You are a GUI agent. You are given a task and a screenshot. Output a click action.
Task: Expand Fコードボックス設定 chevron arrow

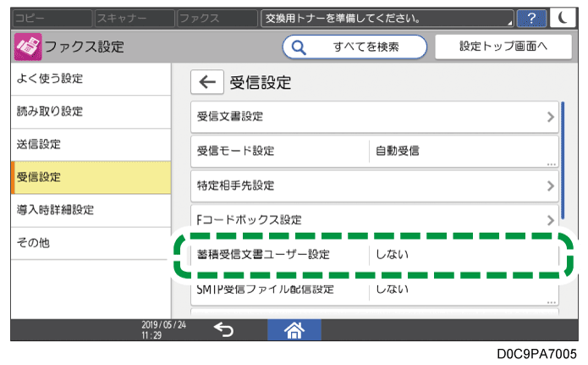coord(550,220)
